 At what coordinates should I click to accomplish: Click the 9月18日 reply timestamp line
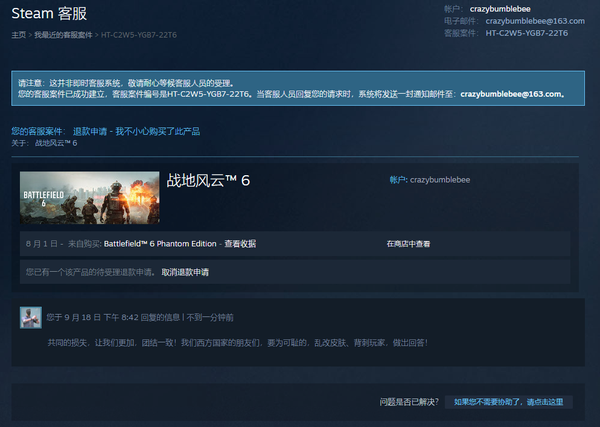[x=140, y=317]
